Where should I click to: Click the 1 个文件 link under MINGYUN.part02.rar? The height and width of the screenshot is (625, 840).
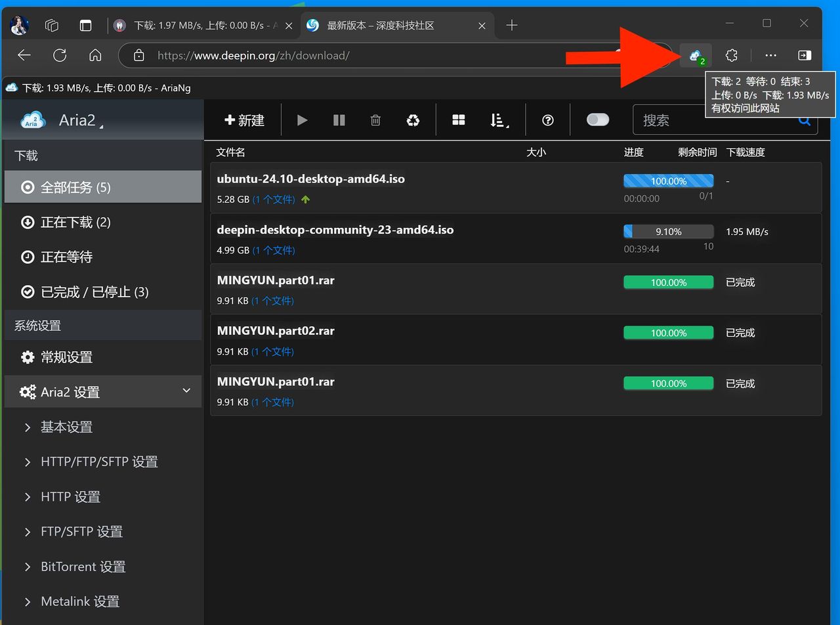click(x=272, y=351)
